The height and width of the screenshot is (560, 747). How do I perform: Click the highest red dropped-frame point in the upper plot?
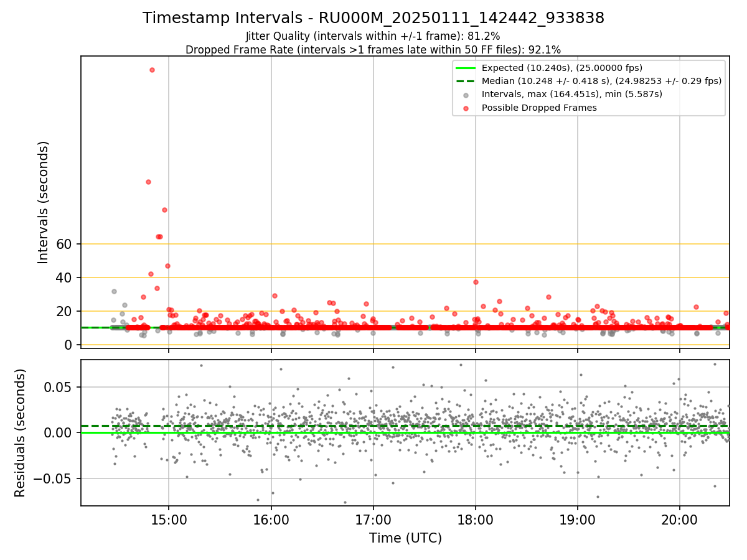pos(152,70)
